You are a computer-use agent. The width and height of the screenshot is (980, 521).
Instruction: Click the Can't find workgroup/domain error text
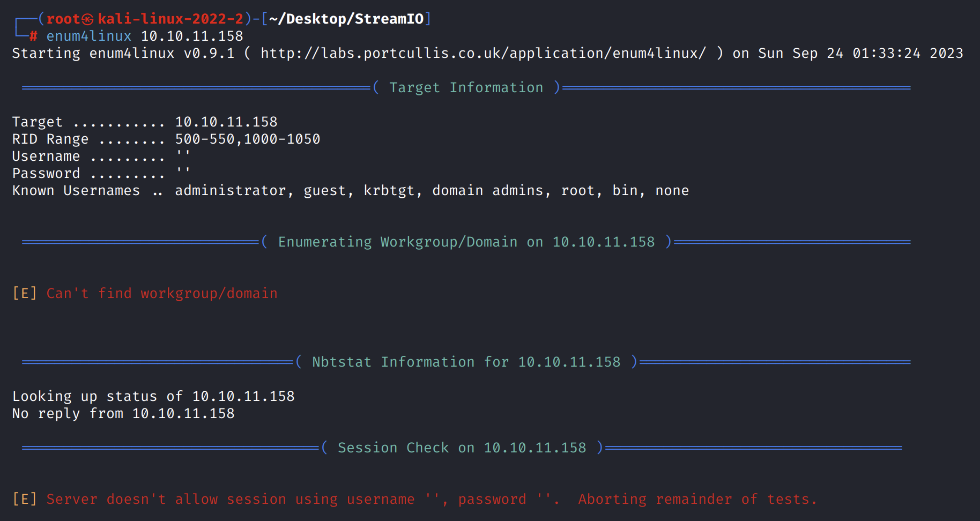[162, 293]
